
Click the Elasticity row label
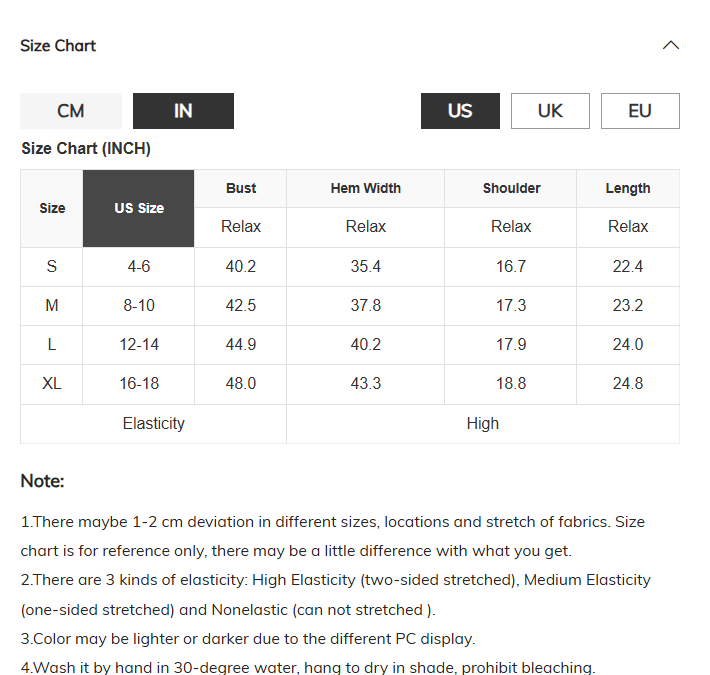click(x=154, y=424)
